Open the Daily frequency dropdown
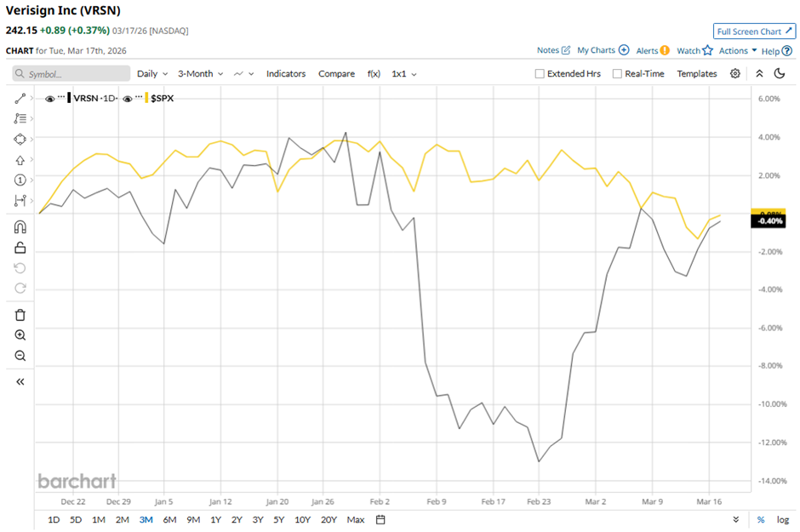 pyautogui.click(x=151, y=74)
